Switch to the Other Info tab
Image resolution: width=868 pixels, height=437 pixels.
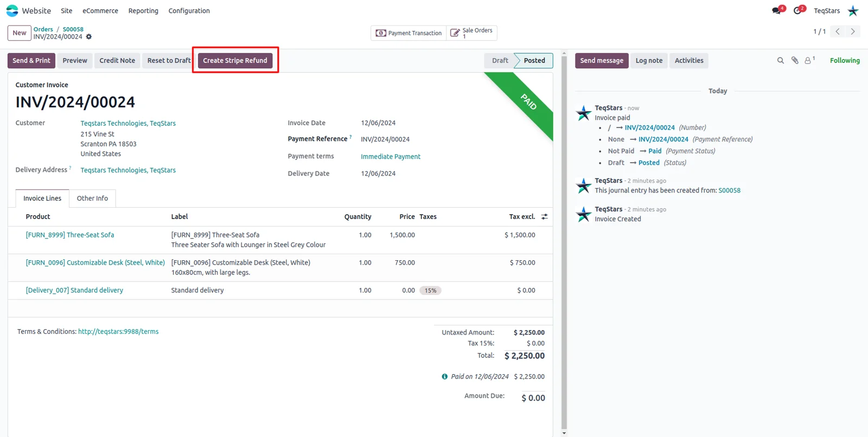pos(92,198)
